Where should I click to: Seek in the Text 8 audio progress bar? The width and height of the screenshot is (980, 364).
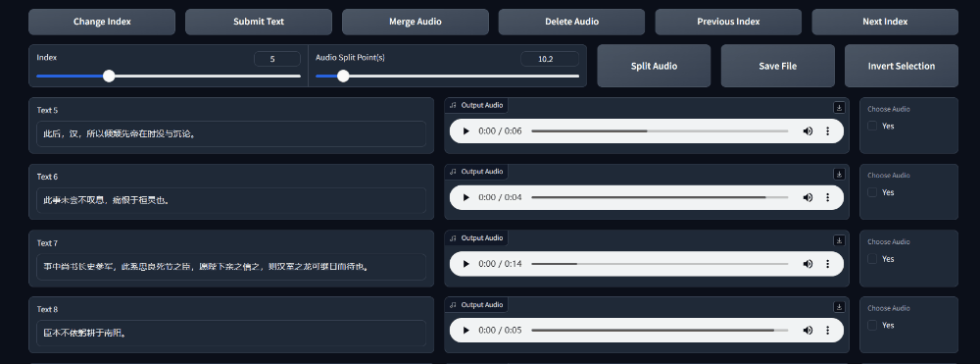coord(660,331)
